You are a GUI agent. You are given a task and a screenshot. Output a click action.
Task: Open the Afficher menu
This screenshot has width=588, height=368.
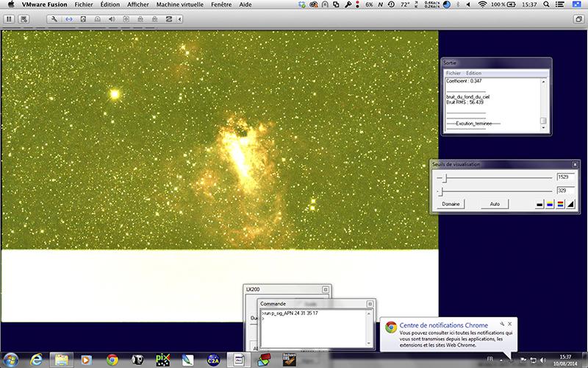(138, 4)
